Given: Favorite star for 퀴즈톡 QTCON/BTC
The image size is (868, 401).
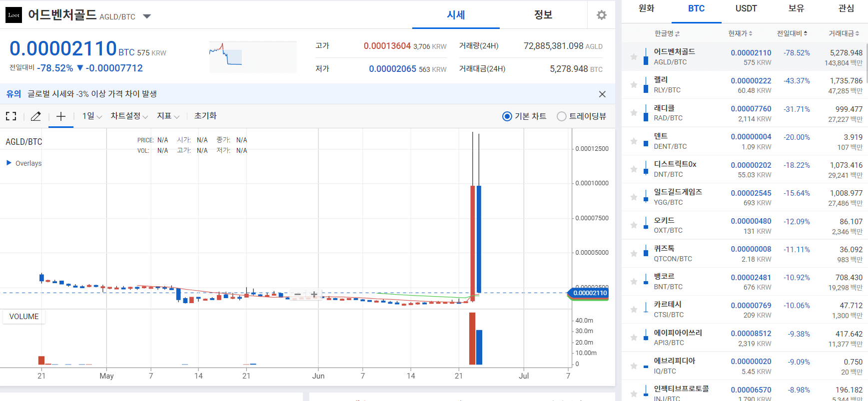Looking at the screenshot, I should point(634,253).
